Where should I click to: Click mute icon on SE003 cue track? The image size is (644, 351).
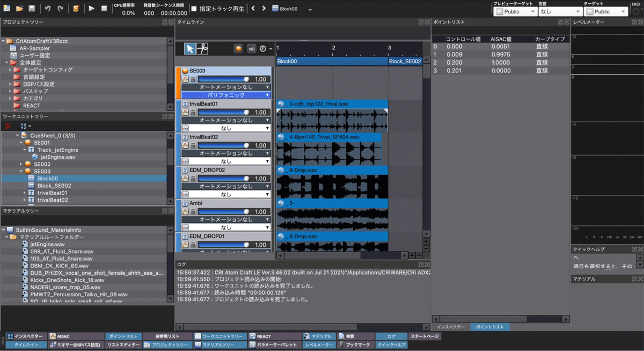tap(193, 79)
